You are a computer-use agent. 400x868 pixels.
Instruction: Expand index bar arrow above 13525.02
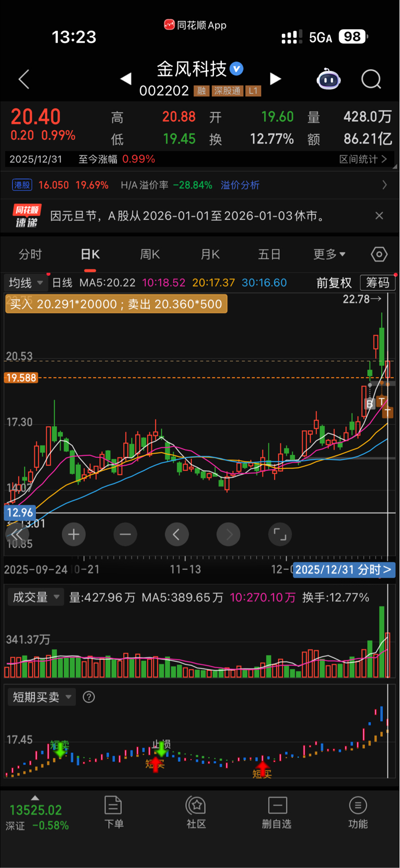tap(35, 798)
